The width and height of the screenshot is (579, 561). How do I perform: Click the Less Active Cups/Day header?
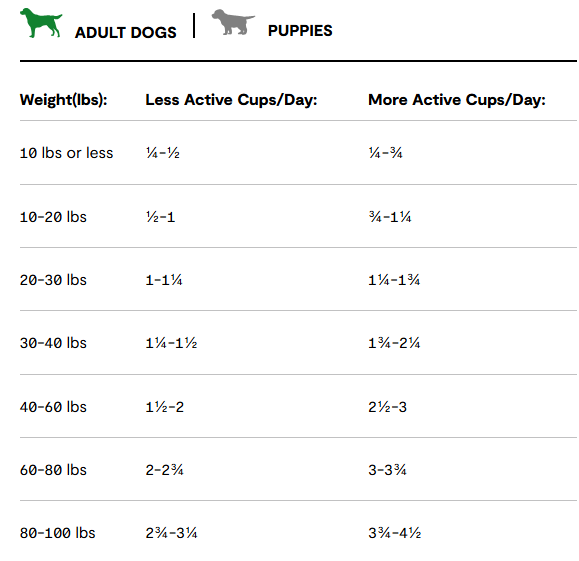click(231, 100)
